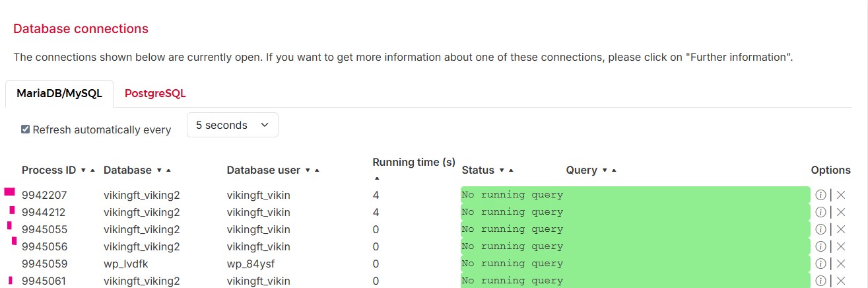
Task: Open info icon for process 9944212
Action: [820, 212]
